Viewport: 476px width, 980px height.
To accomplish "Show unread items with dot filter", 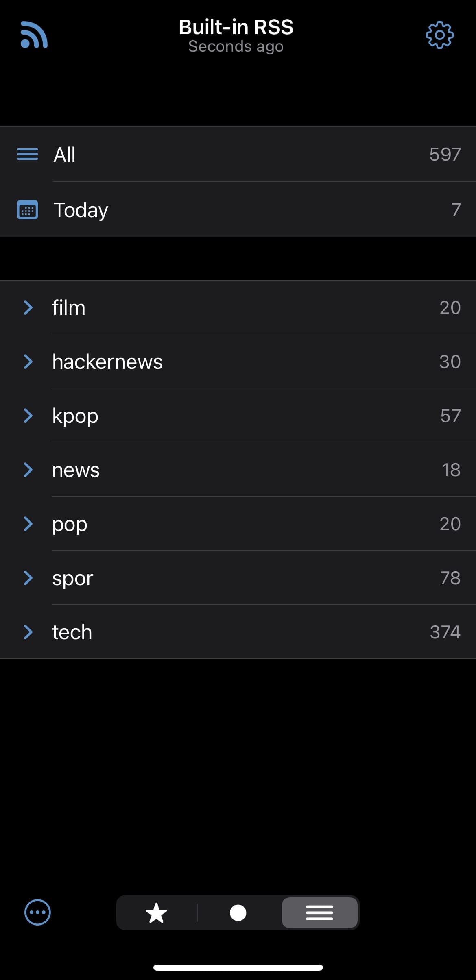I will pos(238,913).
